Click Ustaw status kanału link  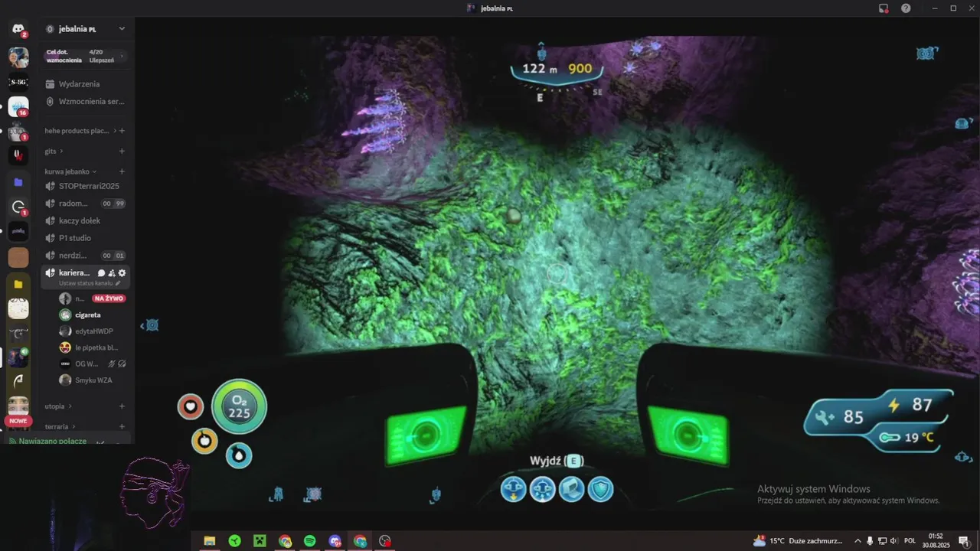[x=90, y=283]
